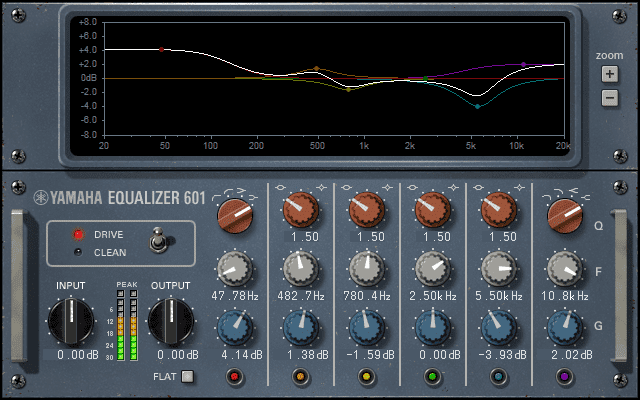Screen dimensions: 640x400
Task: Click the PEAK level meter
Action: click(127, 325)
